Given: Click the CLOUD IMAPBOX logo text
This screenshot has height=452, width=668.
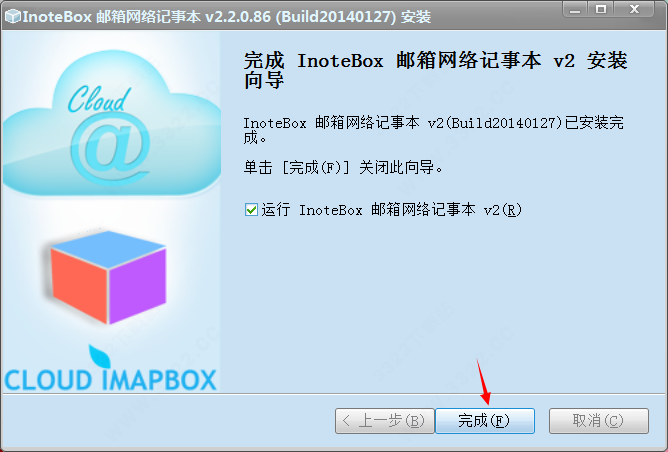Looking at the screenshot, I should tap(110, 380).
